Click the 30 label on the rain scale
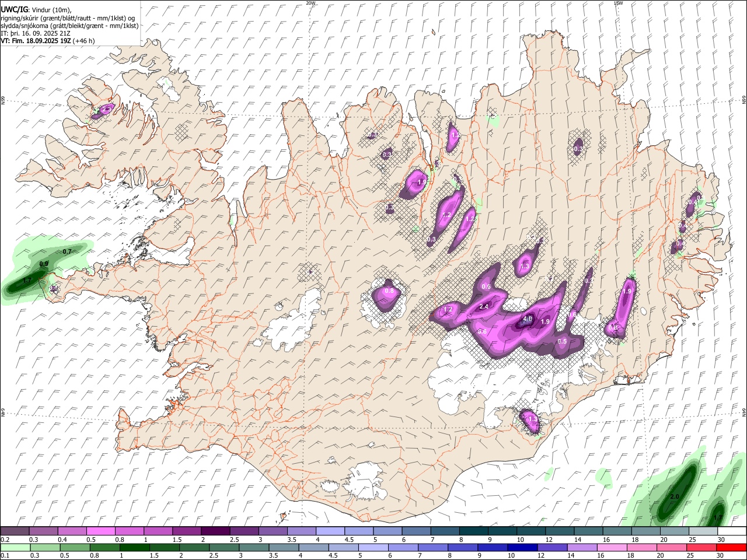Screen dimensions: 747x560 click(720, 555)
